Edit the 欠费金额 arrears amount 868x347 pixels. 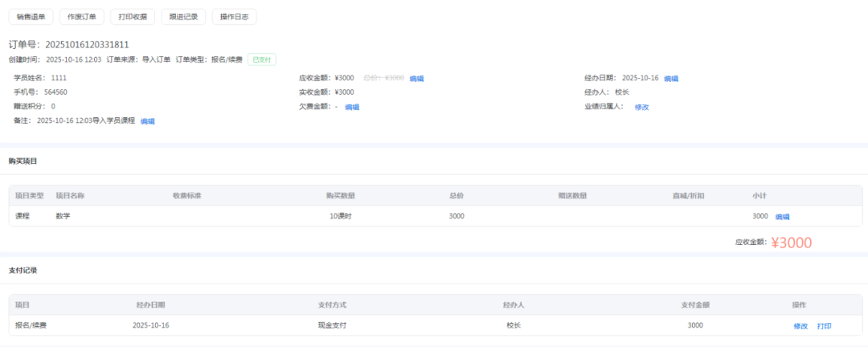(352, 107)
